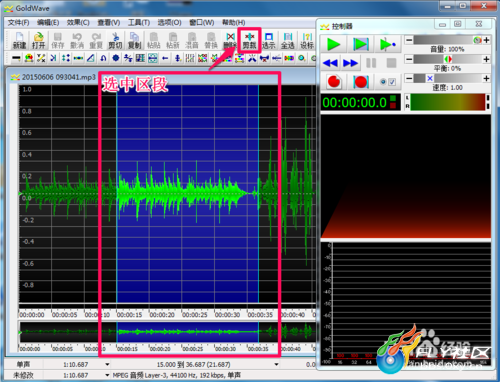Click the blue Rewind button

[330, 63]
